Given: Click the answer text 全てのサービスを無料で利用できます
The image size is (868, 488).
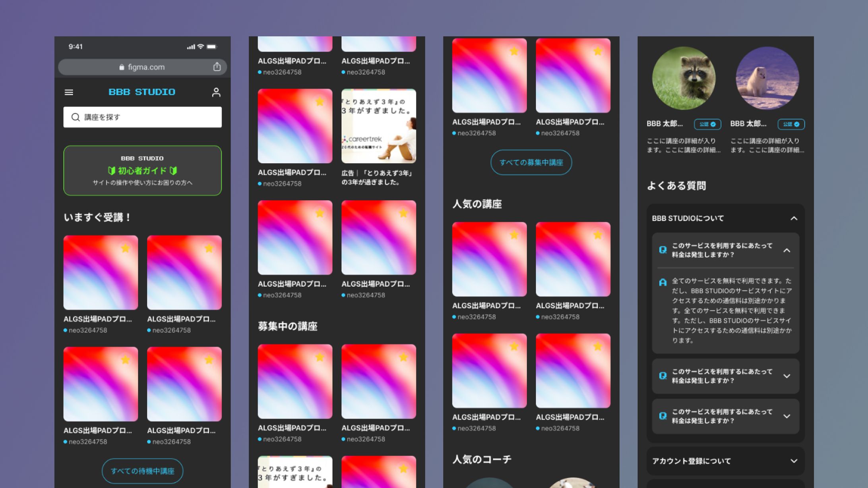Looking at the screenshot, I should pyautogui.click(x=732, y=311).
